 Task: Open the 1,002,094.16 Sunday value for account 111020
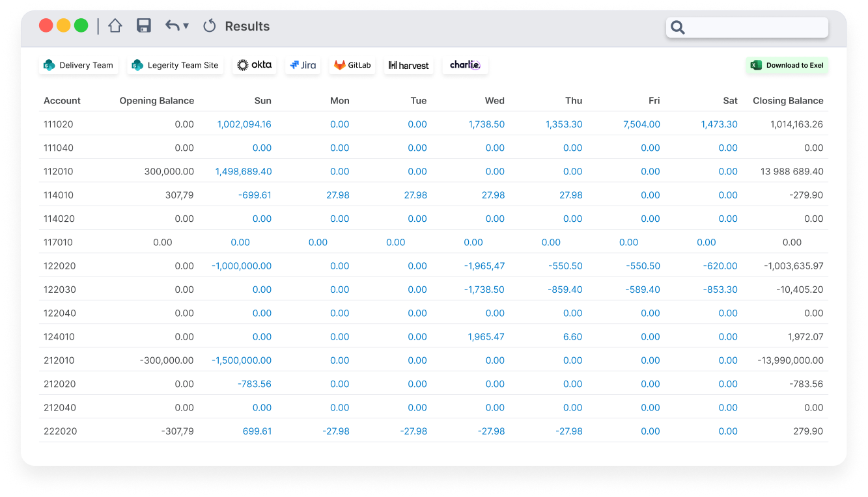(244, 124)
